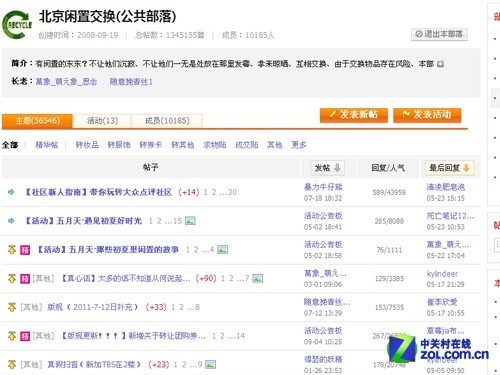Click the blue arrow icon beside 社区新人指南 post
This screenshot has width=500, height=375.
tap(11, 192)
